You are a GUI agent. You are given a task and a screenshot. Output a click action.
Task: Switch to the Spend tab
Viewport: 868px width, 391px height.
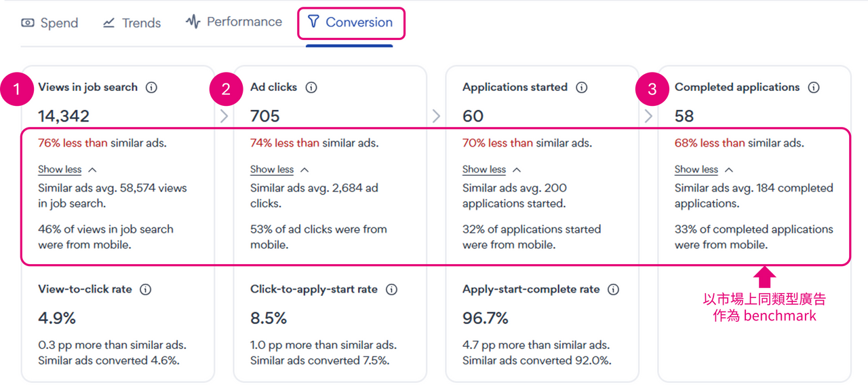[50, 23]
